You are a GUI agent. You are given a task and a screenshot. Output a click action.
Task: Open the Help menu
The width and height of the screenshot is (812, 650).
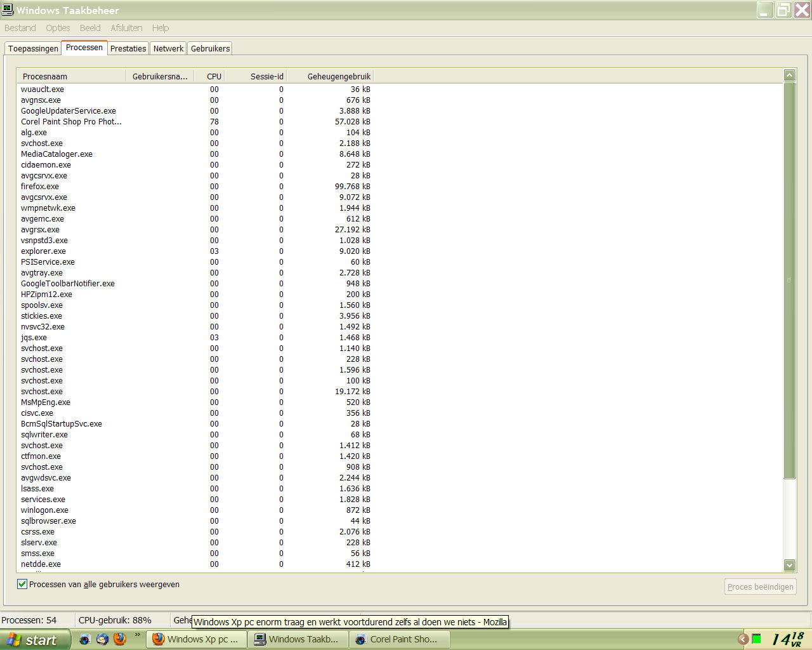(160, 28)
